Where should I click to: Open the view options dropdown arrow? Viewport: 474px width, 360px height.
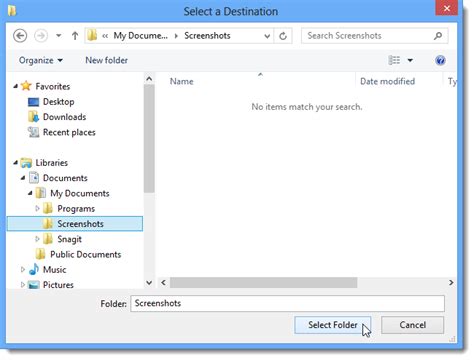(410, 60)
